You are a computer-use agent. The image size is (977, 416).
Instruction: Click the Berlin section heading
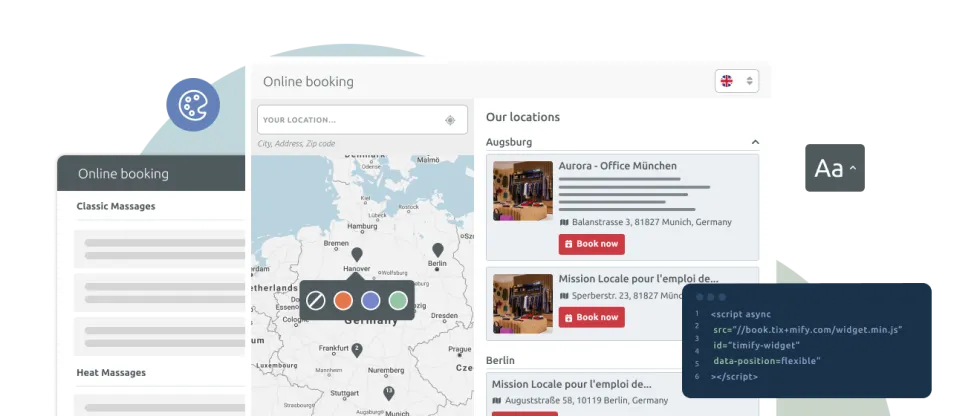pos(500,361)
